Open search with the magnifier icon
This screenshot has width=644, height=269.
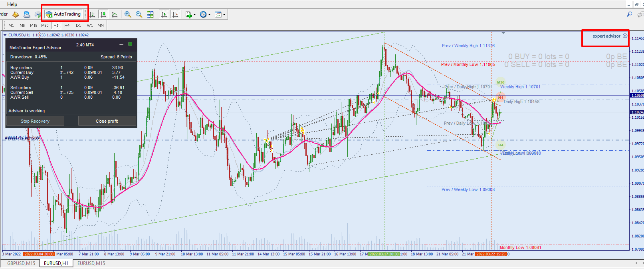(x=630, y=14)
